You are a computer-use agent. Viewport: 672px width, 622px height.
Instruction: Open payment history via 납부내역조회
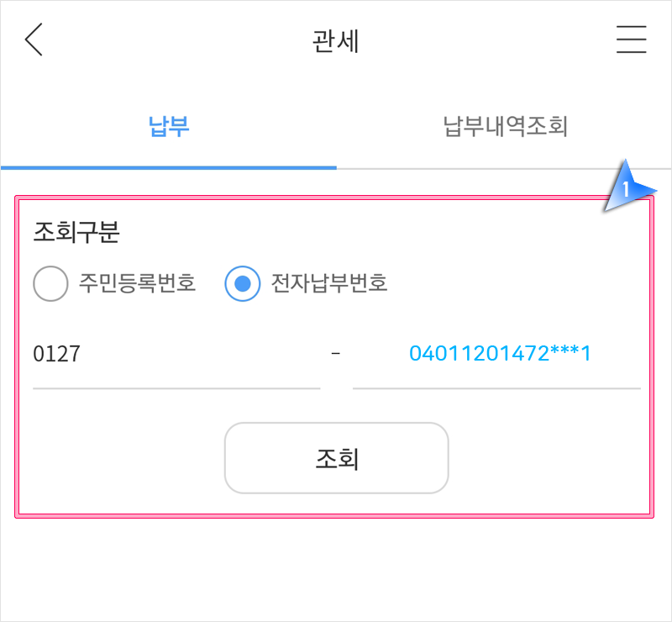pyautogui.click(x=504, y=126)
